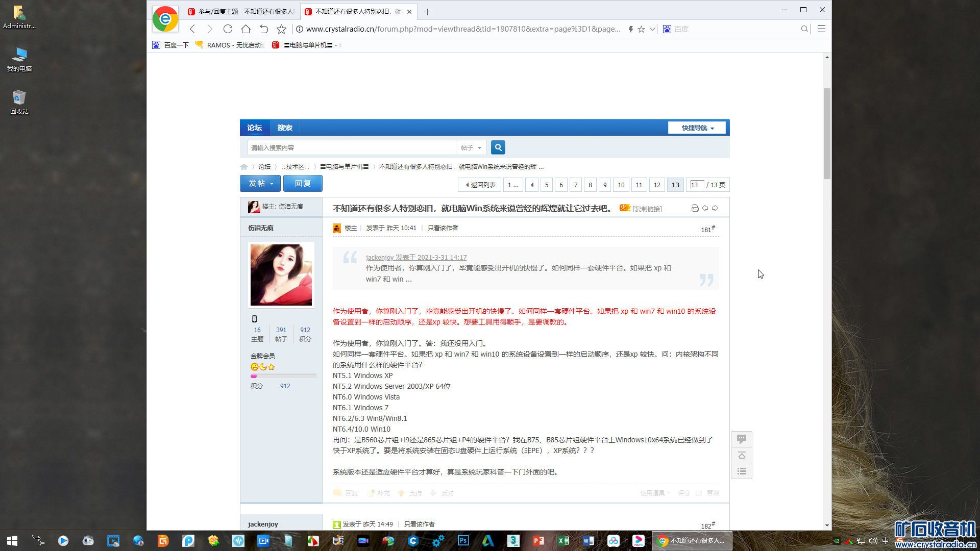Open the browser home page icon
Viewport: 980px width, 551px height.
(246, 29)
